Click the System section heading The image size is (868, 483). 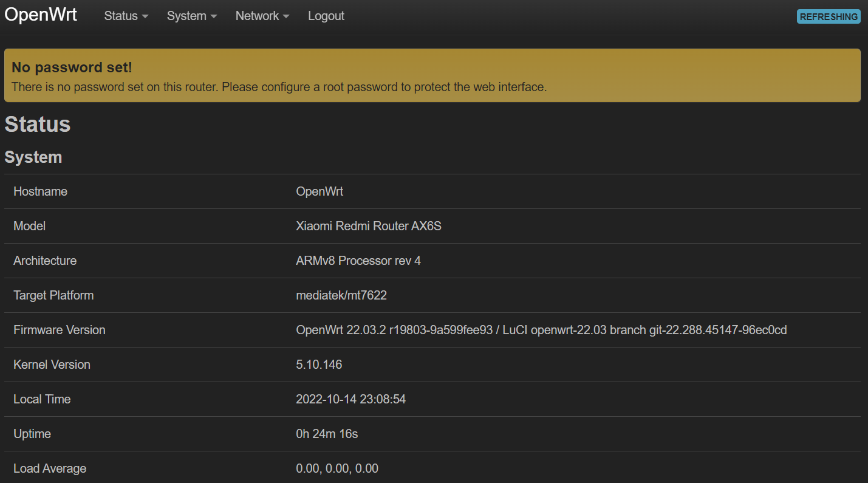33,157
